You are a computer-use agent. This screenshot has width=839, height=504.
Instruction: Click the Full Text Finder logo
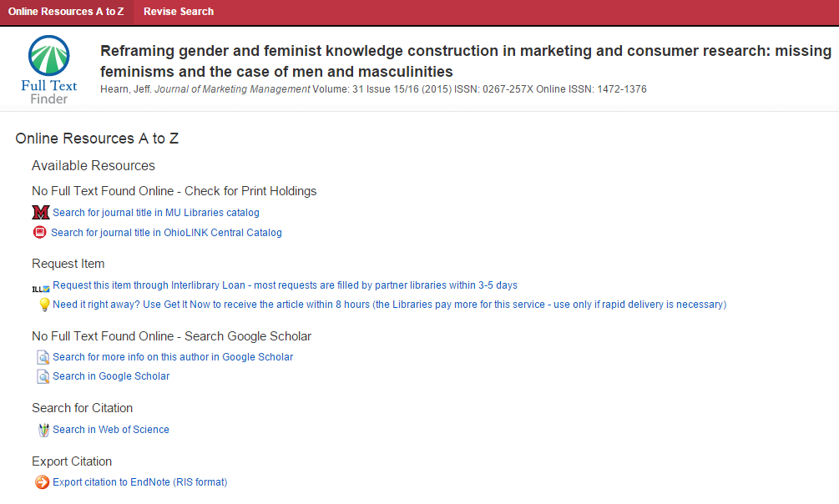tap(48, 70)
